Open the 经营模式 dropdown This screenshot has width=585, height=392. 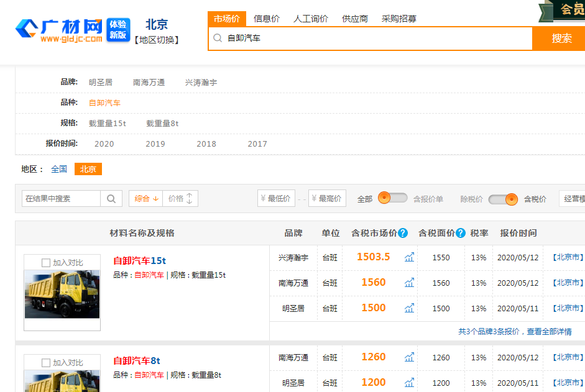572,198
